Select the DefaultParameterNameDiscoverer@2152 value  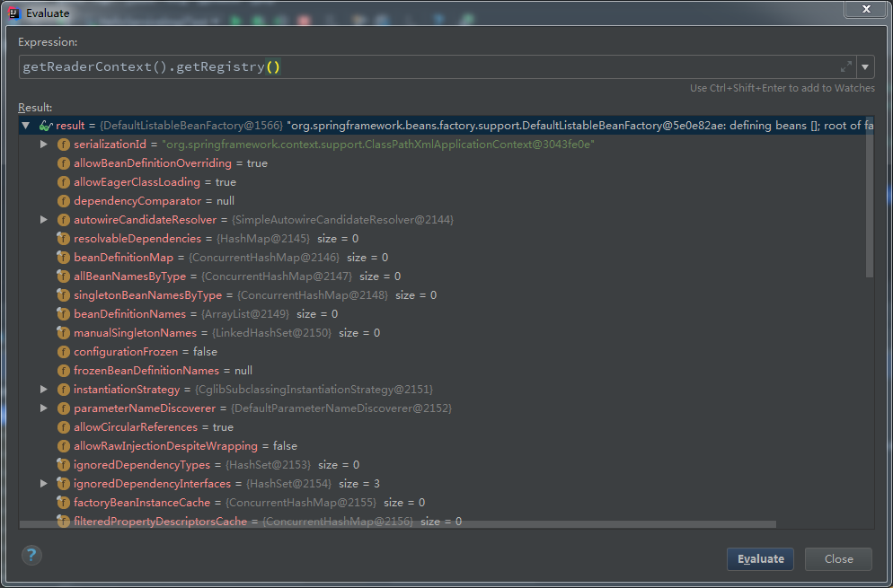point(340,408)
